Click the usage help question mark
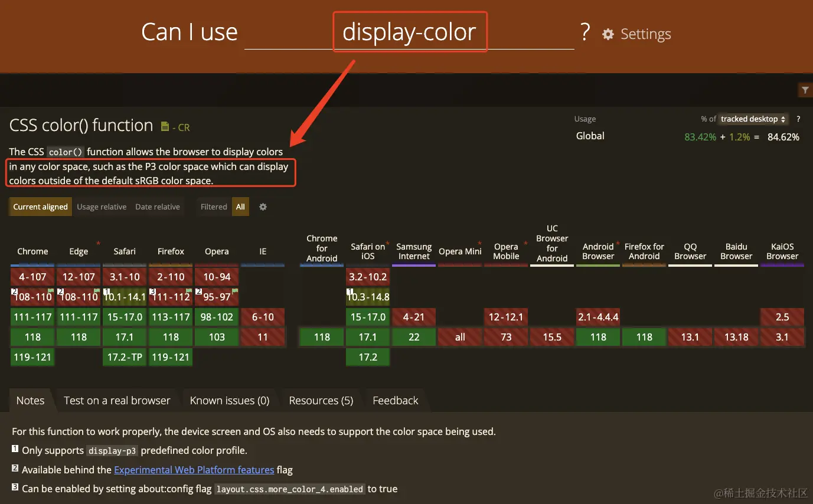Viewport: 813px width, 504px height. point(798,119)
